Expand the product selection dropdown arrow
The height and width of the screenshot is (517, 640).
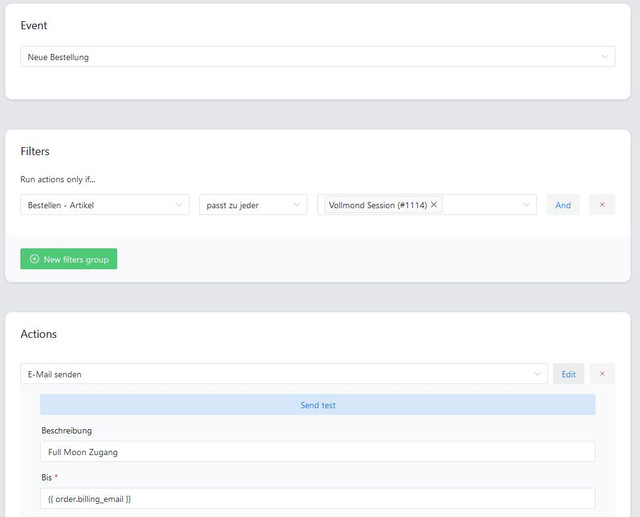[x=526, y=205]
